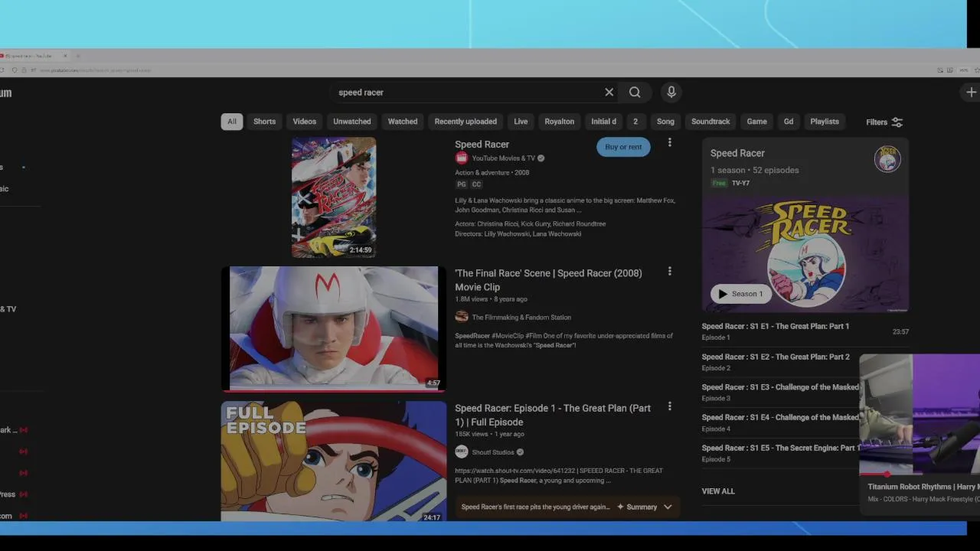Select the Game filter chip
The height and width of the screenshot is (551, 980).
tap(756, 122)
